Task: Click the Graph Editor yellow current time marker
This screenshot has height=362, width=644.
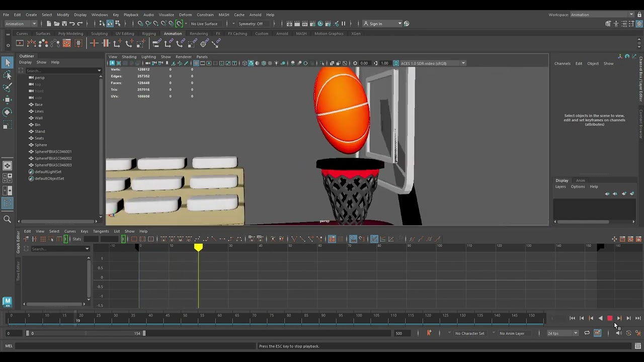Action: 198,248
